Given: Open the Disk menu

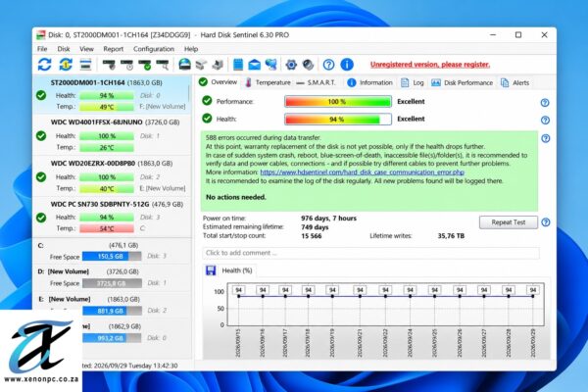Looking at the screenshot, I should pyautogui.click(x=64, y=49).
